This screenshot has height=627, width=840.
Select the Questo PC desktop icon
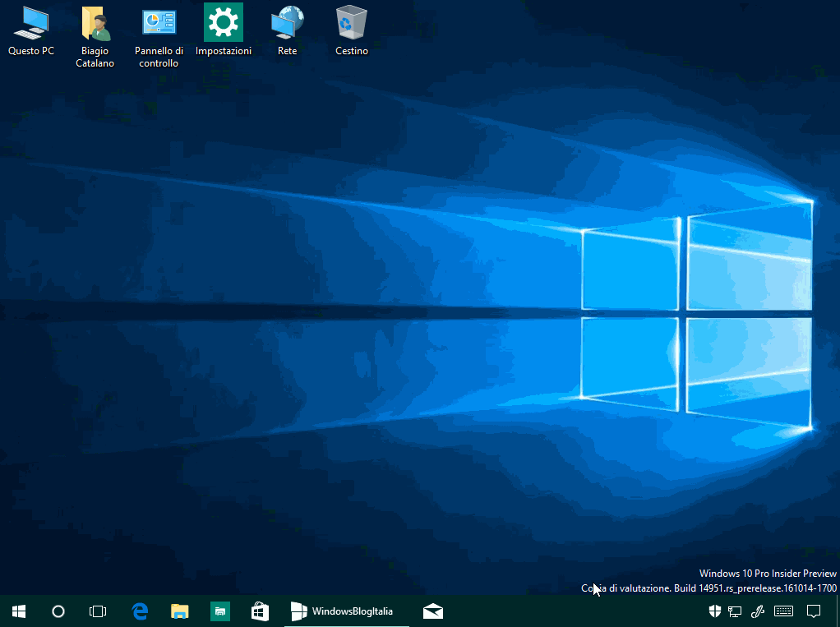[x=31, y=31]
